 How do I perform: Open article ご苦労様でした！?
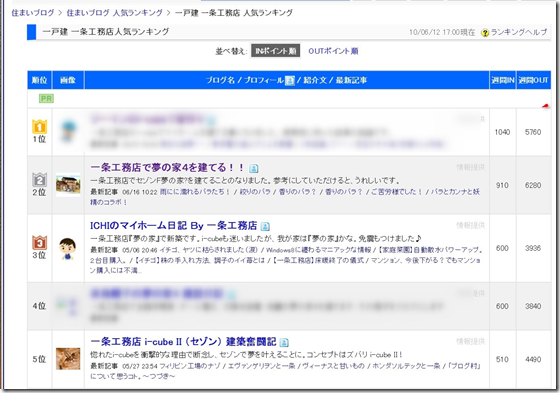(396, 192)
